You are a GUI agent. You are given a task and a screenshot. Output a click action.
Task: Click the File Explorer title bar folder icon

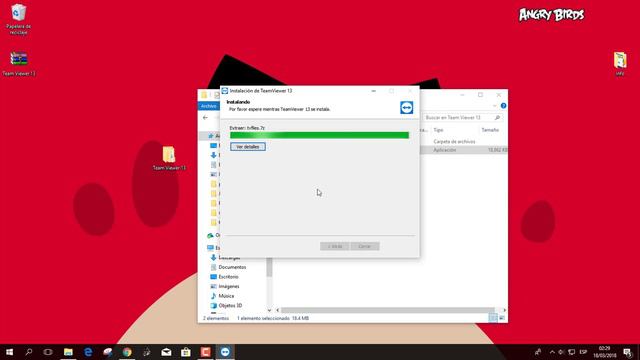point(204,95)
